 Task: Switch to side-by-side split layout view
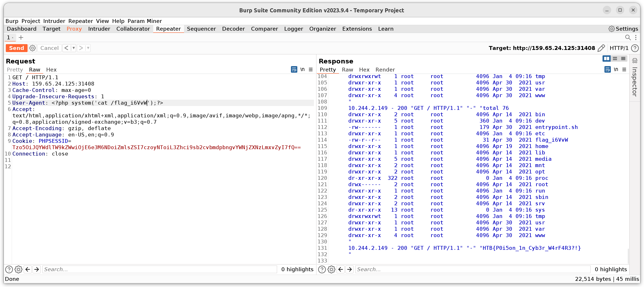tap(606, 58)
